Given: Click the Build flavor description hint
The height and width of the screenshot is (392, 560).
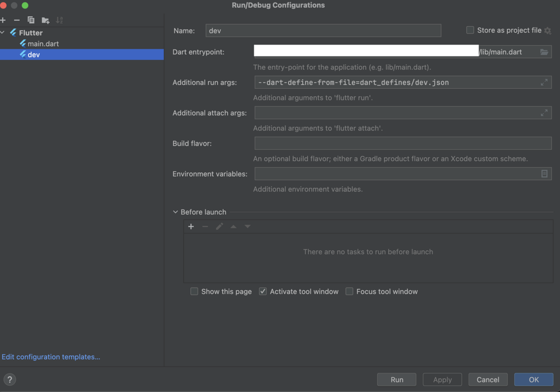Looking at the screenshot, I should click(391, 159).
